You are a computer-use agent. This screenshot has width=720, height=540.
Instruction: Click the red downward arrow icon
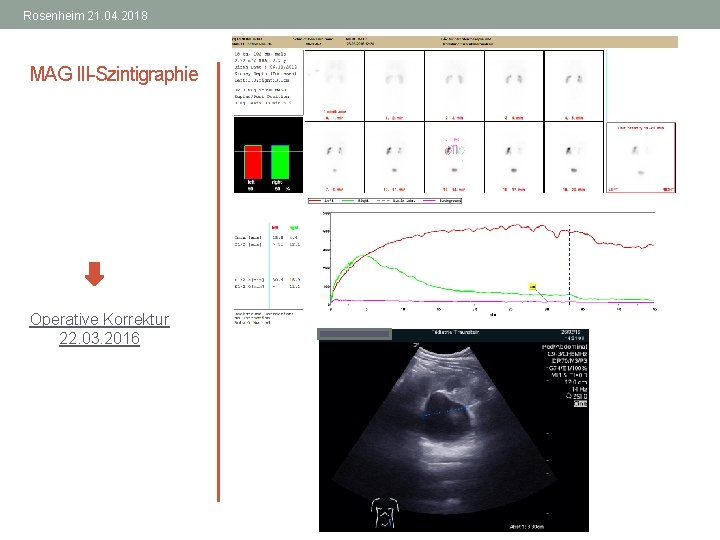94,274
